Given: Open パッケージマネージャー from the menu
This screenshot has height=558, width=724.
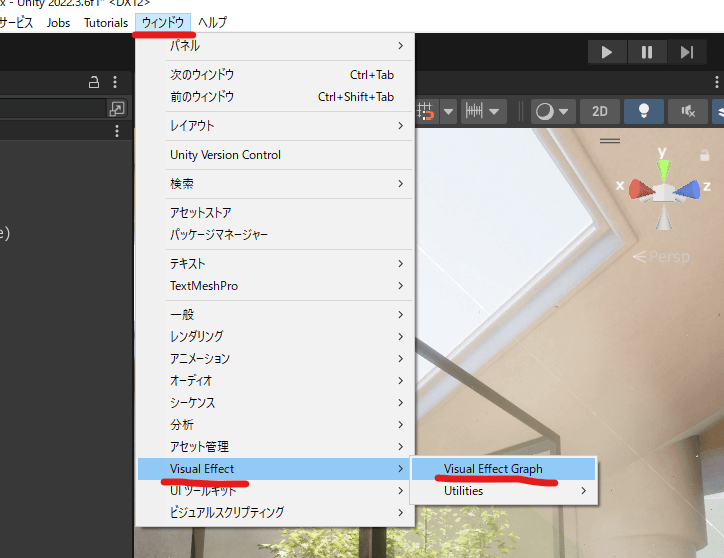Looking at the screenshot, I should click(x=219, y=234).
